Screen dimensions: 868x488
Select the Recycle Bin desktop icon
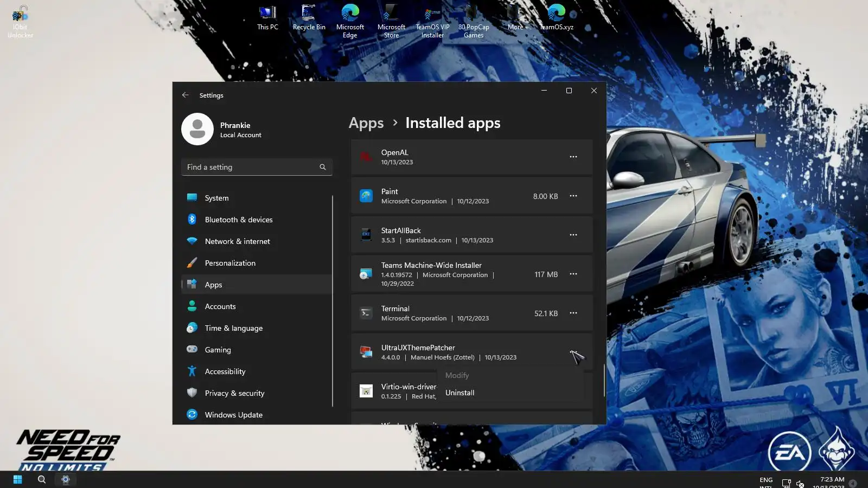[x=309, y=18]
